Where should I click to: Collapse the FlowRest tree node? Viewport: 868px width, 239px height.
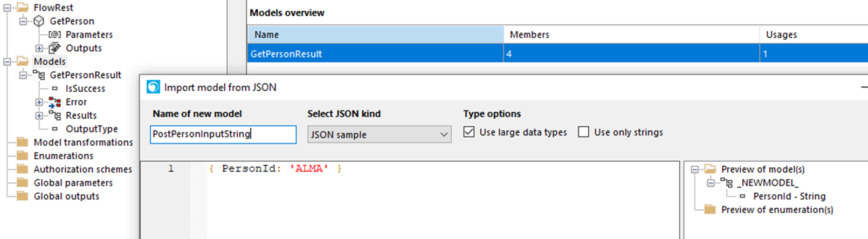click(x=7, y=8)
